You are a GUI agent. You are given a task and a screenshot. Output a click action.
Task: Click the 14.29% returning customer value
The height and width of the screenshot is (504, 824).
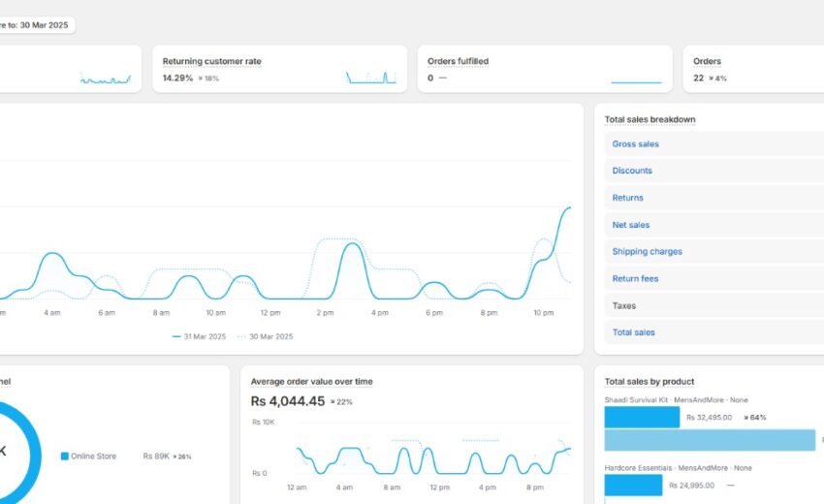(x=177, y=79)
